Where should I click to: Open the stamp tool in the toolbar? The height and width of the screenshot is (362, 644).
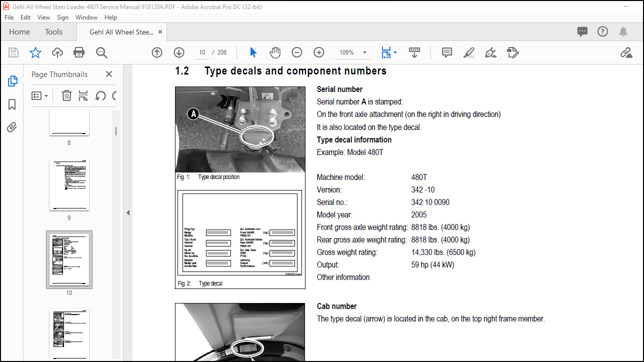click(512, 52)
